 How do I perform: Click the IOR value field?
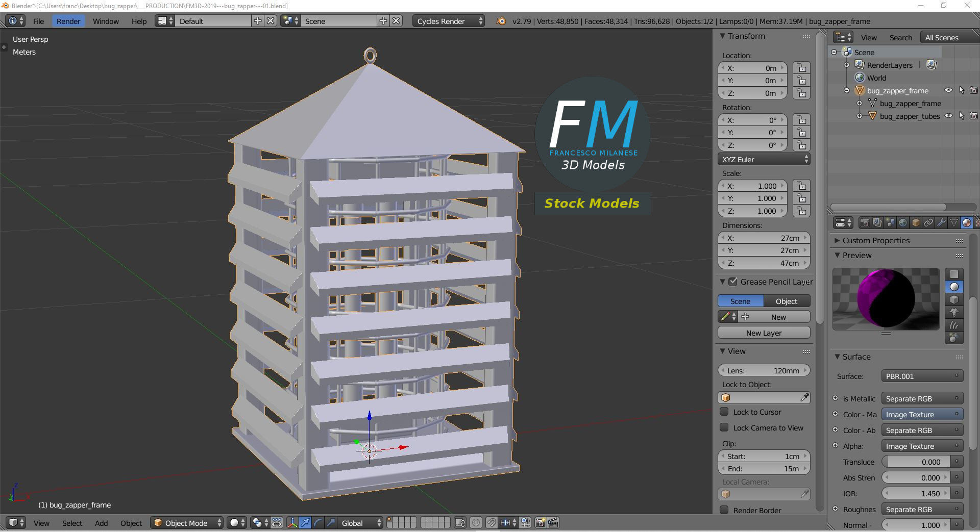(x=917, y=493)
